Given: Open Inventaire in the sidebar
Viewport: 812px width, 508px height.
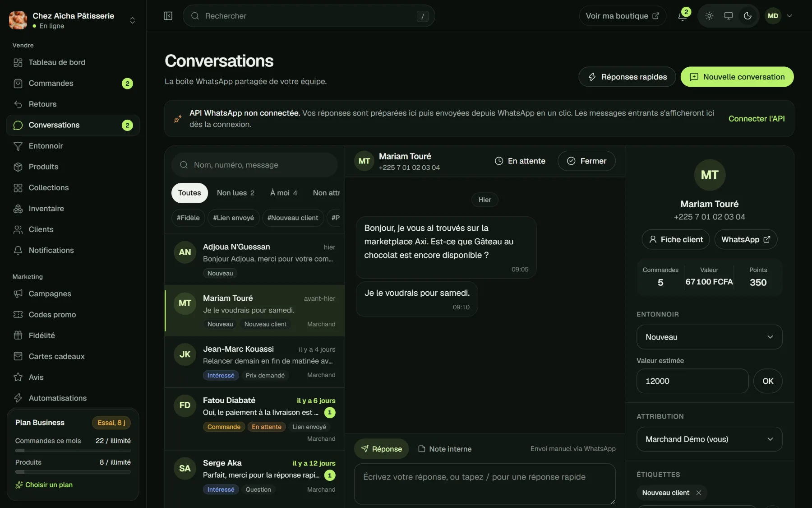Looking at the screenshot, I should 73,209.
